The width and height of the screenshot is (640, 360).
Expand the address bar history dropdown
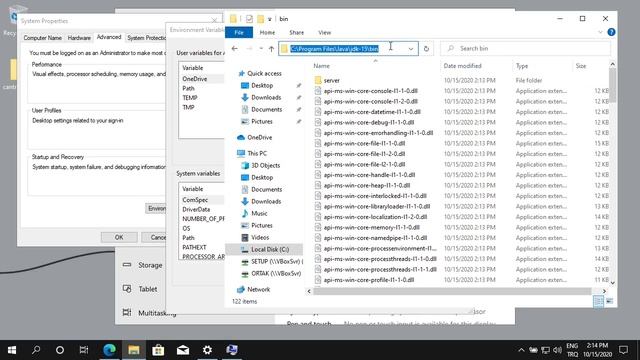(x=411, y=49)
